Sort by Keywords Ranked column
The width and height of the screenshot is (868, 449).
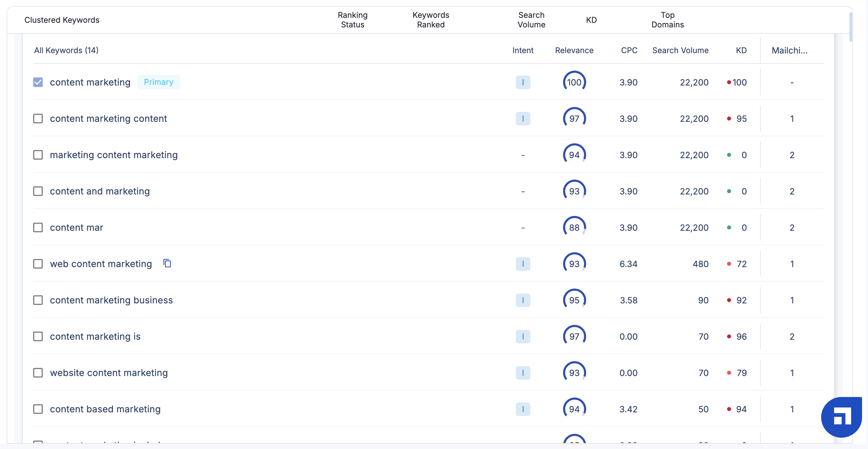tap(431, 20)
